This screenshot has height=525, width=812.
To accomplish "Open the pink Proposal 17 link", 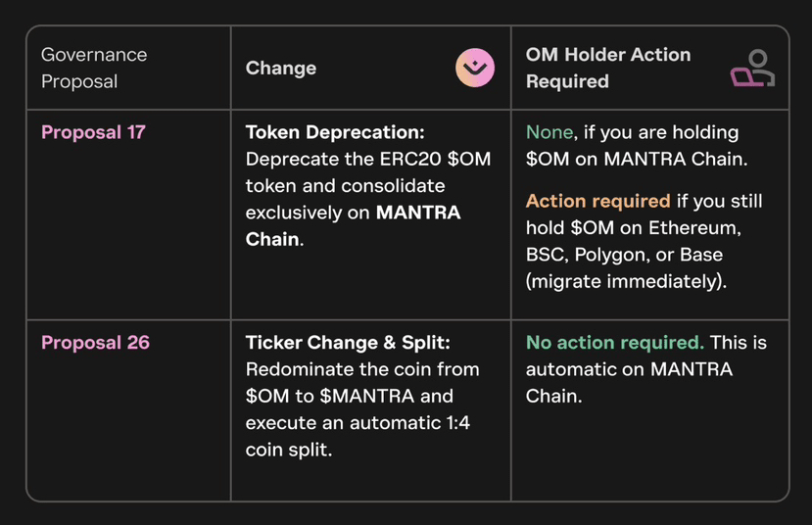I will coord(93,132).
